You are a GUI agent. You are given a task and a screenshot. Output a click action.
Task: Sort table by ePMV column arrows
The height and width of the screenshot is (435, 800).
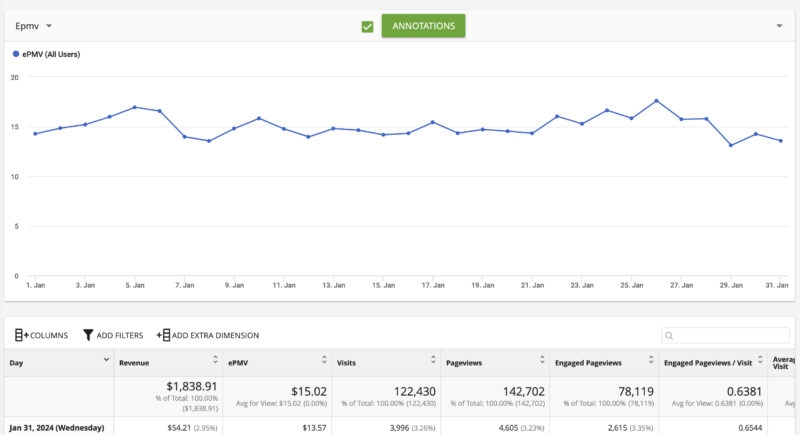pyautogui.click(x=324, y=360)
